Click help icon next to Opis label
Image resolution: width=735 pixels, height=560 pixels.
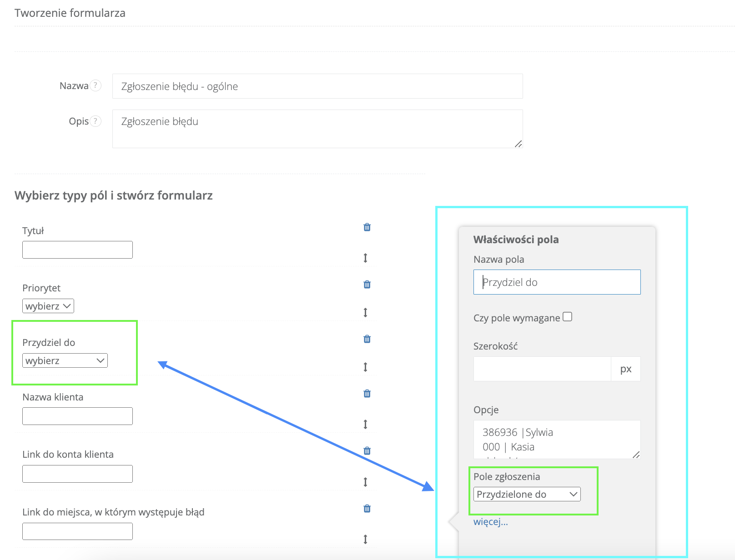pos(96,121)
